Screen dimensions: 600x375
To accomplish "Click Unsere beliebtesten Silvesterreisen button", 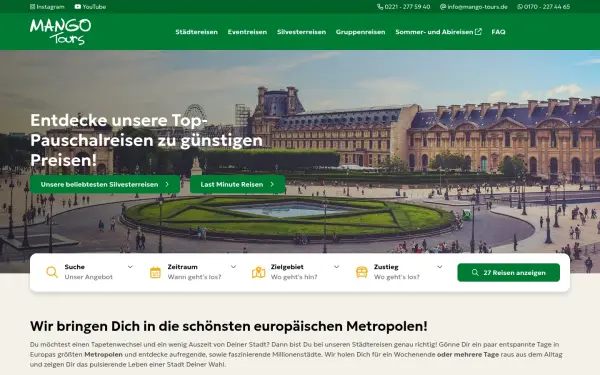I will [x=105, y=184].
